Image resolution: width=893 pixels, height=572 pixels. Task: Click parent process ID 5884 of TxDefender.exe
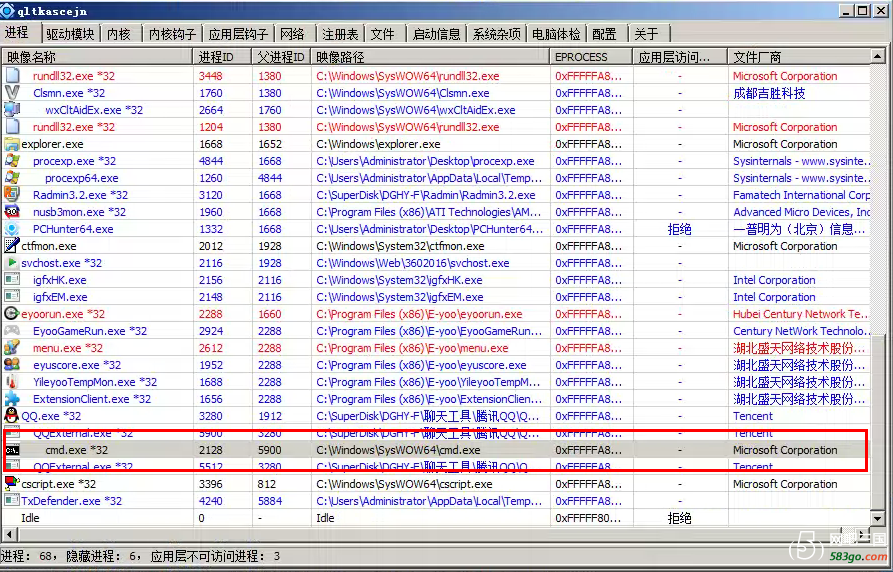point(270,501)
